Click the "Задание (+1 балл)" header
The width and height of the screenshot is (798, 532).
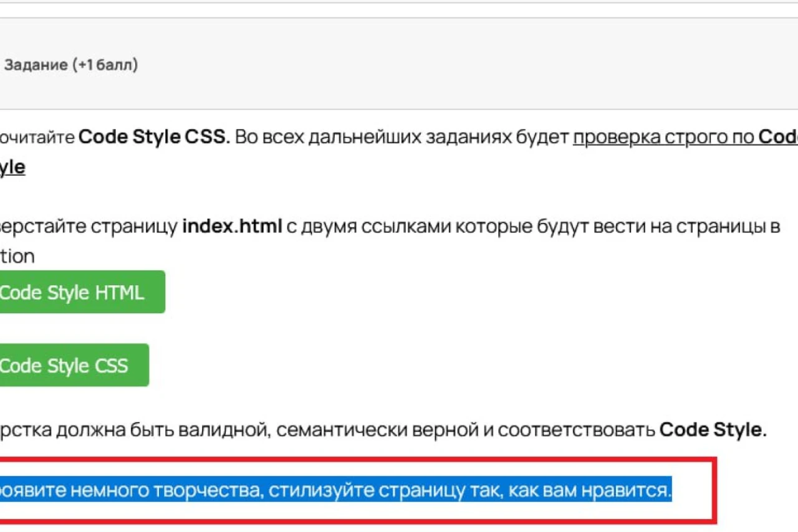coord(71,65)
